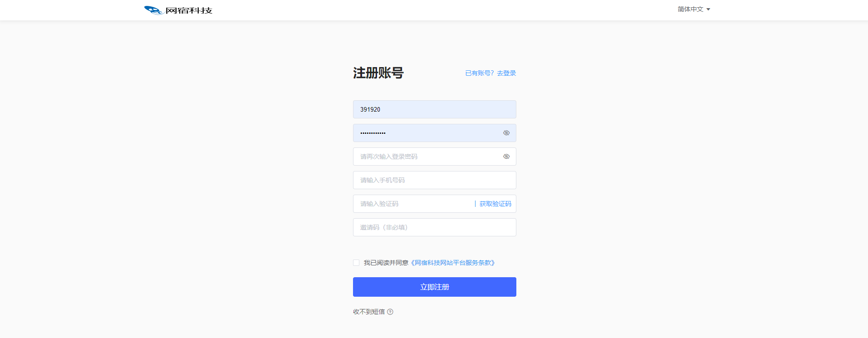Toggle password visibility eye icon in password field
868x338 pixels.
(x=506, y=133)
